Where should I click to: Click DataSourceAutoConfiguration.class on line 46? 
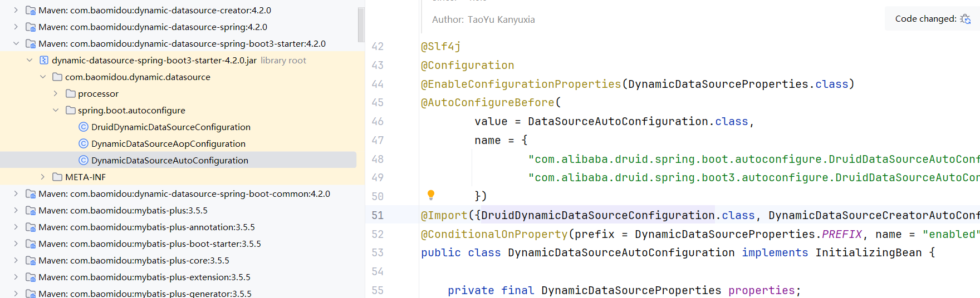click(x=638, y=121)
